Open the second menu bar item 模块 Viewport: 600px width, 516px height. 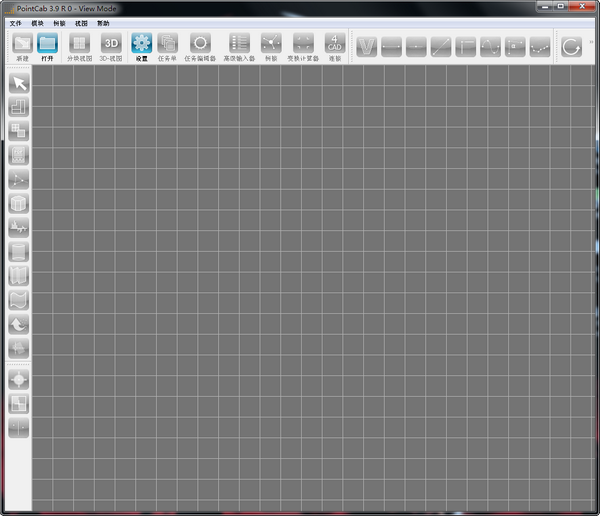[38, 23]
